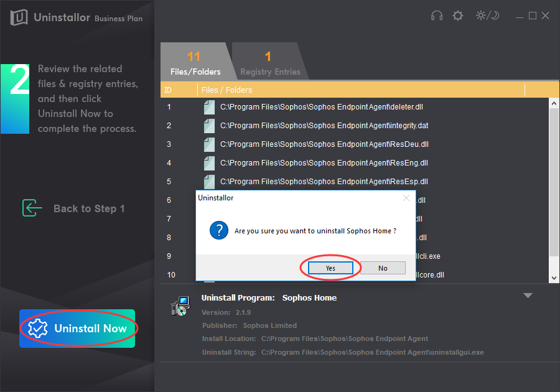Click the file list scroll up arrow
Screen dimensions: 560x392
click(554, 103)
